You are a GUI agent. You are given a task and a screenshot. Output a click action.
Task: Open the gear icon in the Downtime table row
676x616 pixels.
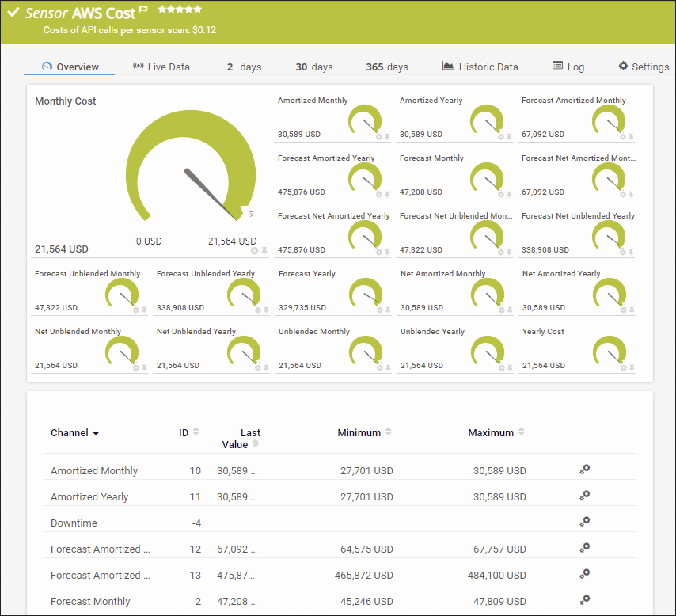coord(584,522)
